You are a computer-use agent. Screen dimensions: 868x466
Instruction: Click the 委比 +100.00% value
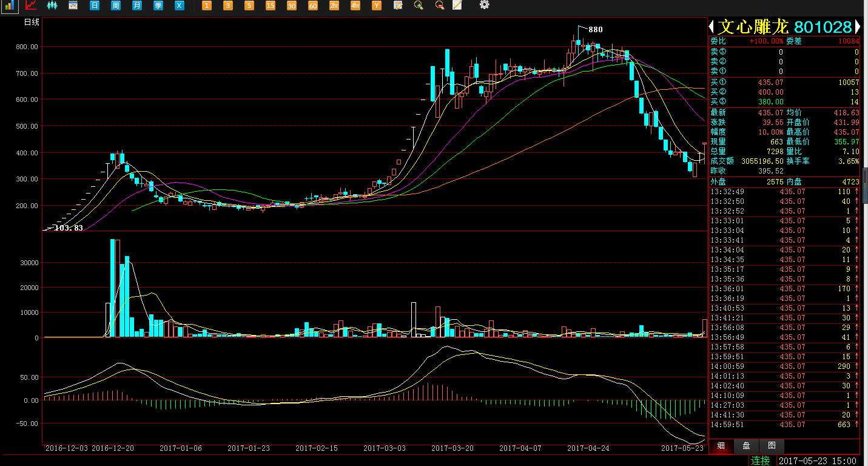coord(766,41)
